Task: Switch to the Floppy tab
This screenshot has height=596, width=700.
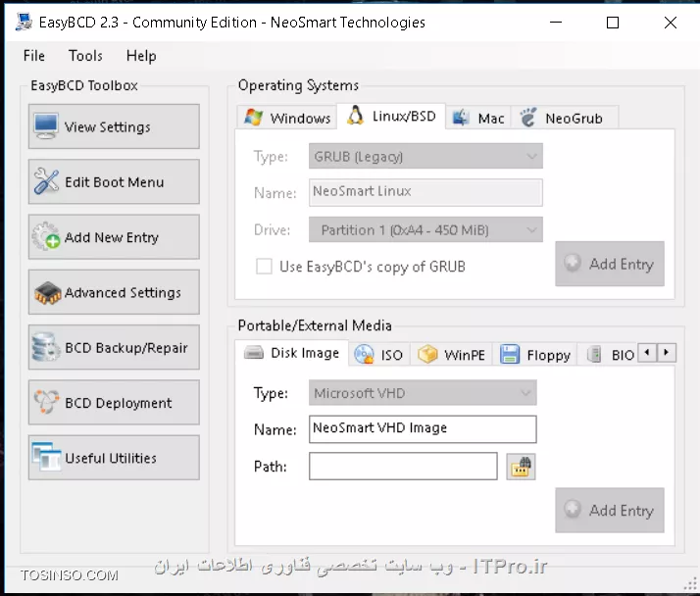Action: click(535, 355)
